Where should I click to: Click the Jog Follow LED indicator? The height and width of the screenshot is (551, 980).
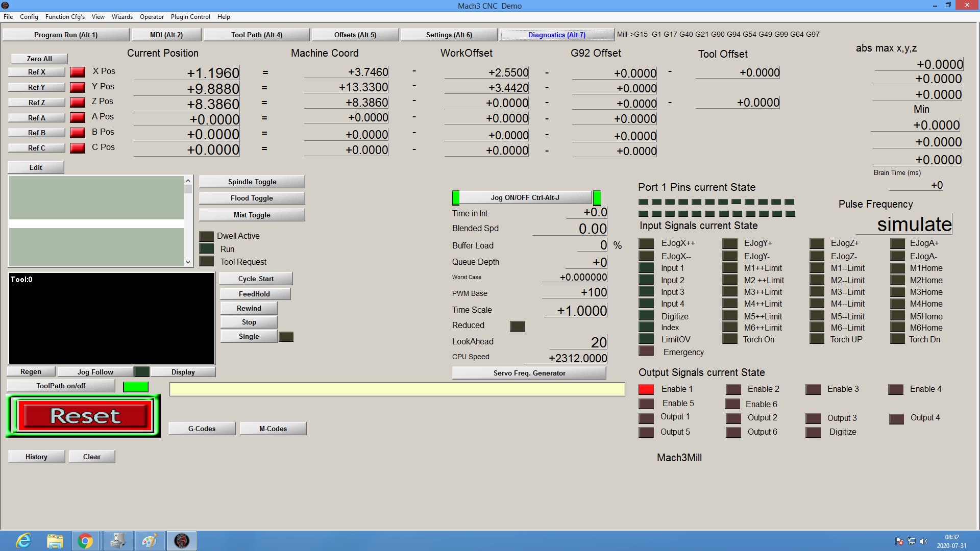(142, 372)
